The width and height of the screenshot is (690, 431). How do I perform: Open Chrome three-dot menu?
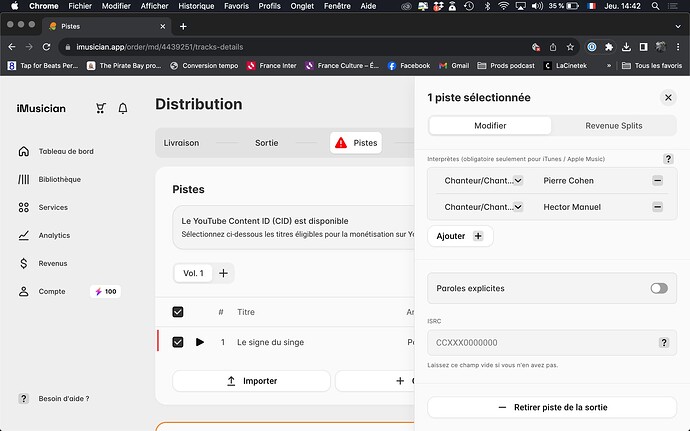(678, 47)
